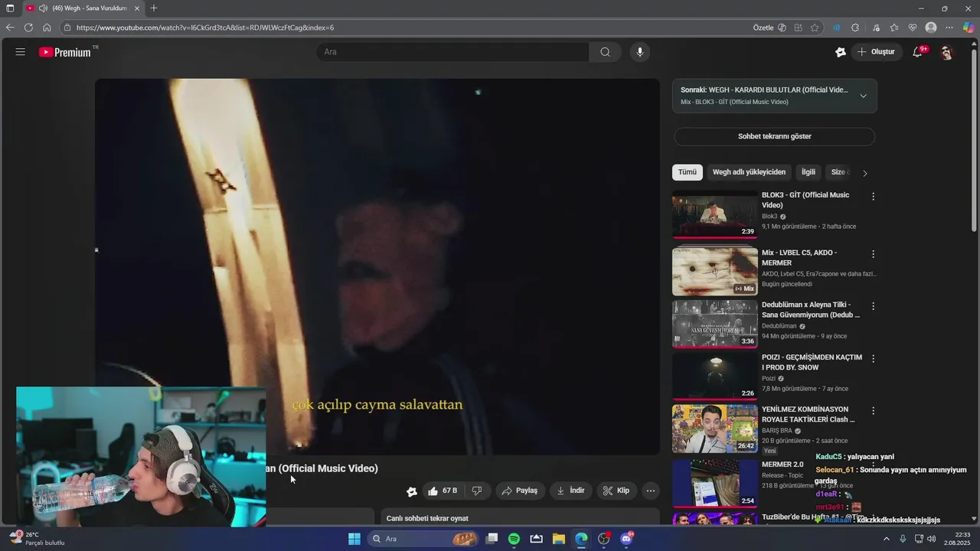The image size is (980, 551).
Task: Open Edge browser profile icon
Action: click(x=931, y=28)
